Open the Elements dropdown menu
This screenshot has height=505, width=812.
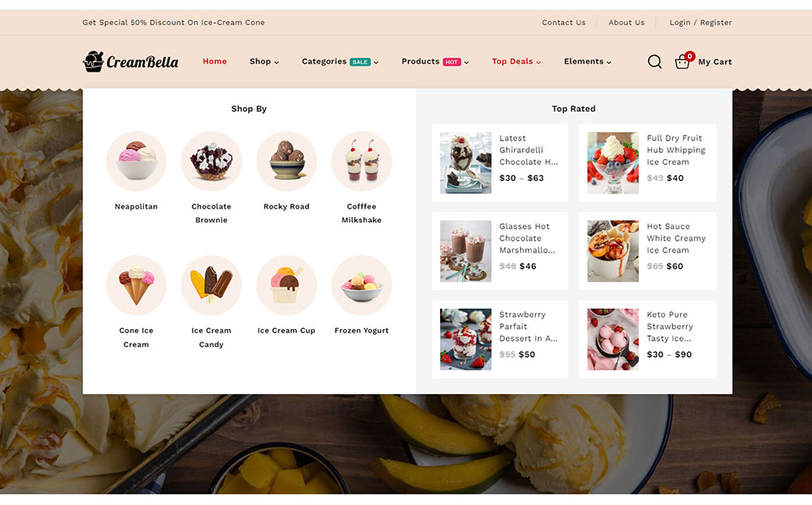pyautogui.click(x=587, y=61)
